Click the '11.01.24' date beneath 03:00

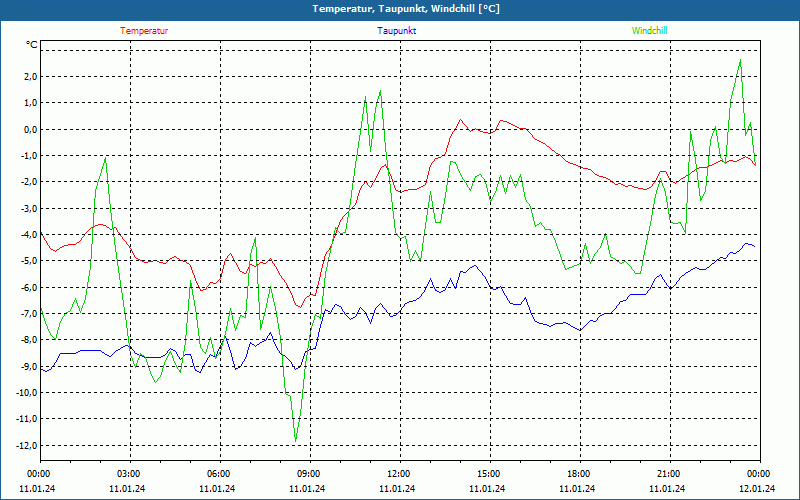(x=127, y=489)
